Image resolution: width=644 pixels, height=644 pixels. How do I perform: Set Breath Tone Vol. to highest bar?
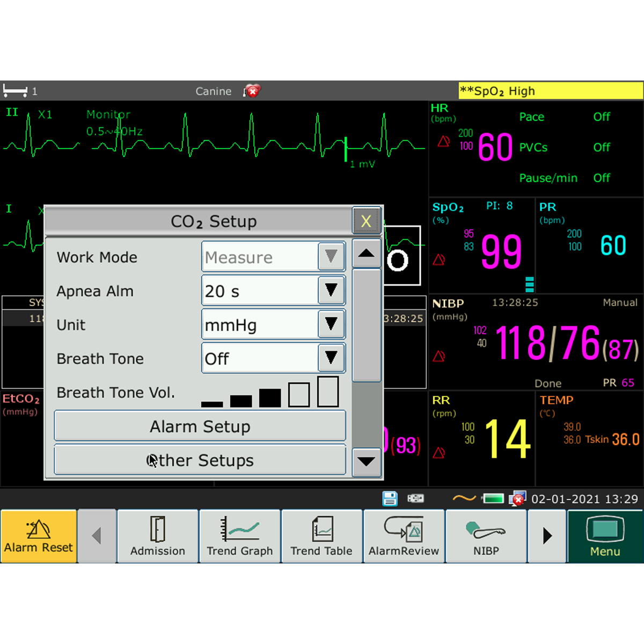click(x=328, y=392)
